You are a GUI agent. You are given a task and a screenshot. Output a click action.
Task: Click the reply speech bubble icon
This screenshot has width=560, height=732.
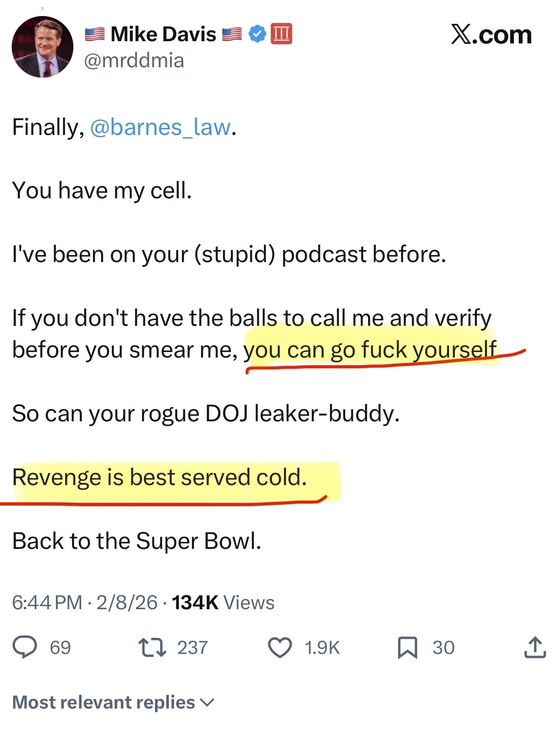coord(25,647)
